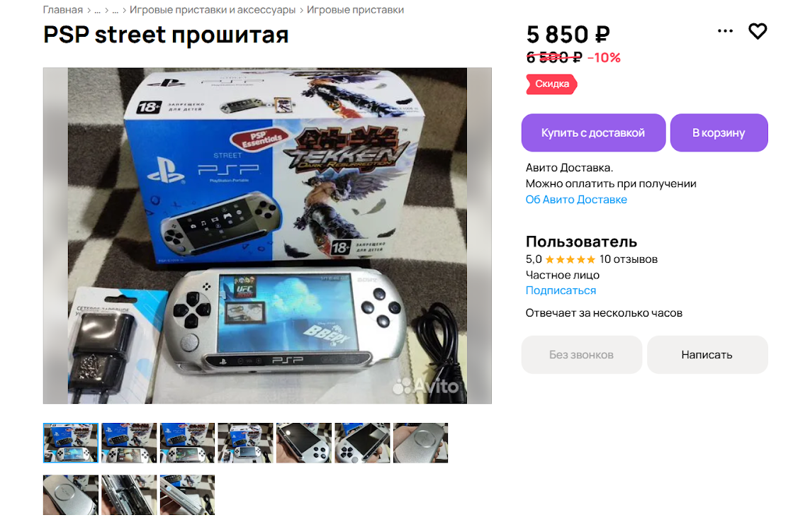Click the five-star seller rating
The width and height of the screenshot is (810, 532).
(570, 259)
